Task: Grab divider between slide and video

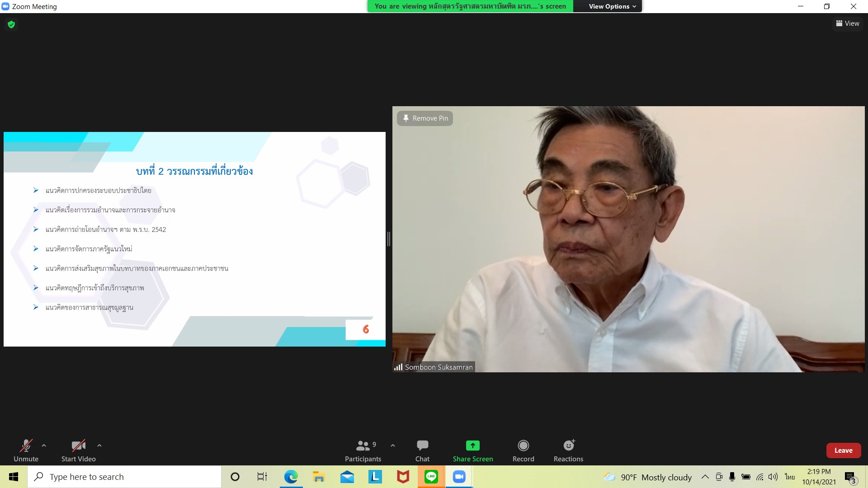Action: coord(389,239)
